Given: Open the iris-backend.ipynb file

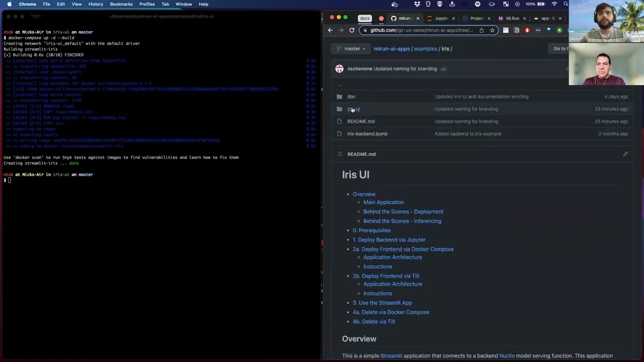Looking at the screenshot, I should point(367,134).
